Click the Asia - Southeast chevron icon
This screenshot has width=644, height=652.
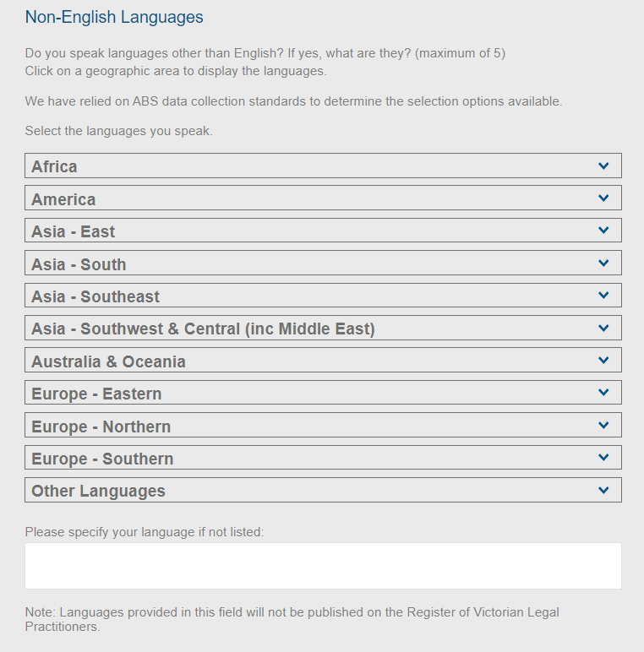(603, 296)
